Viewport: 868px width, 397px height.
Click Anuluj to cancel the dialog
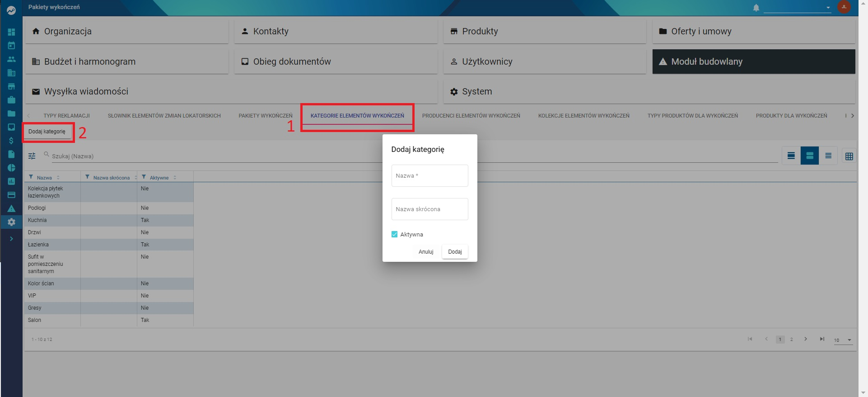coord(426,252)
